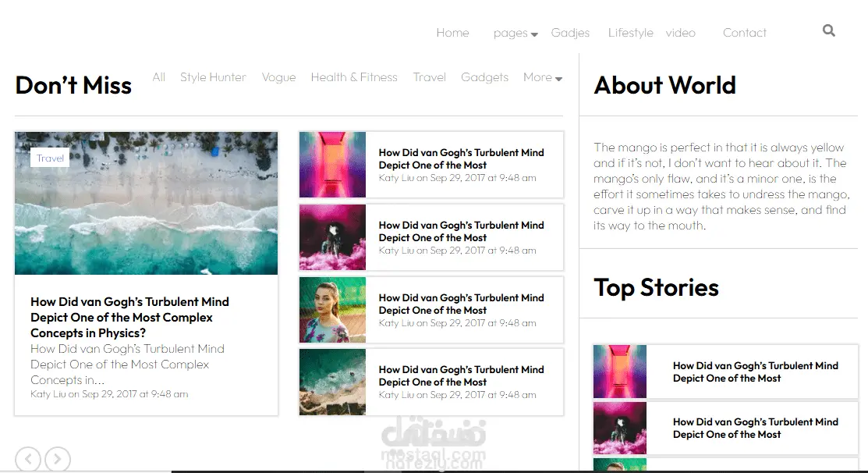Open the search magnifier icon
Viewport: 868px width, 473px height.
[x=829, y=30]
